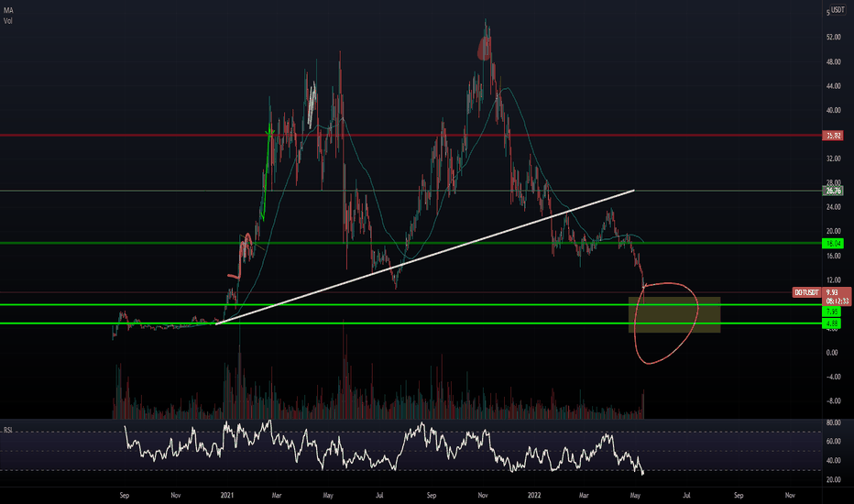
Task: Click the 52.00 price axis label
Action: point(833,38)
